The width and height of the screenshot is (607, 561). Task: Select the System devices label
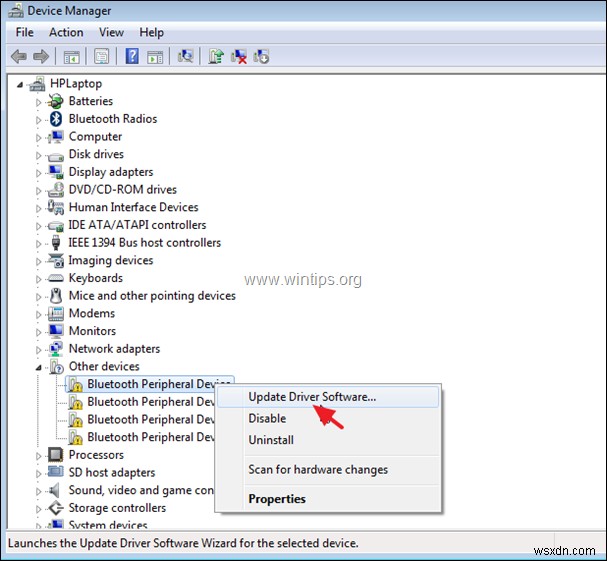coord(108,525)
